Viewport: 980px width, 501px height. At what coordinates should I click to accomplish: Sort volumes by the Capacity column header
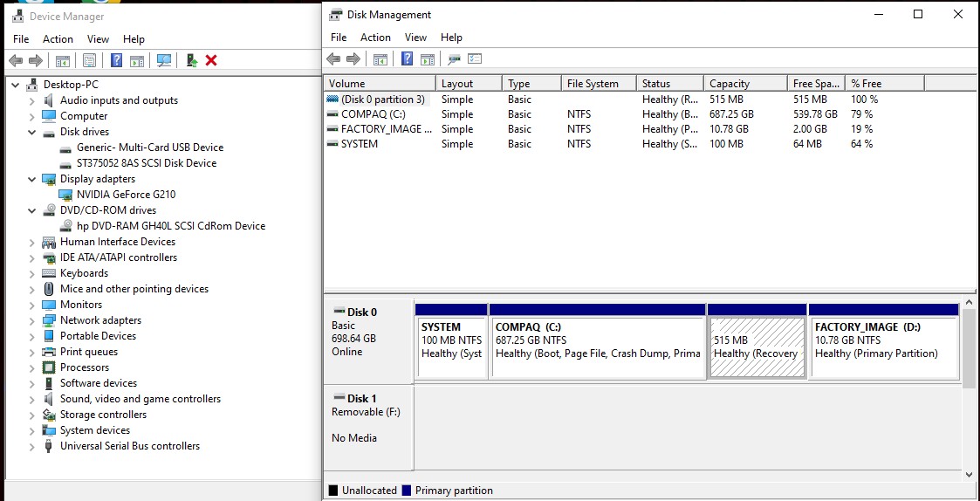(741, 84)
